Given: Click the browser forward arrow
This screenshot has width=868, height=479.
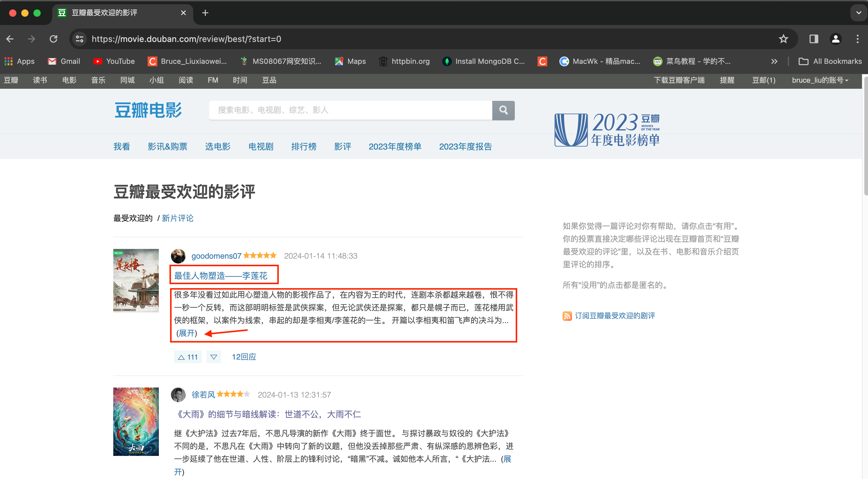Looking at the screenshot, I should pyautogui.click(x=31, y=39).
